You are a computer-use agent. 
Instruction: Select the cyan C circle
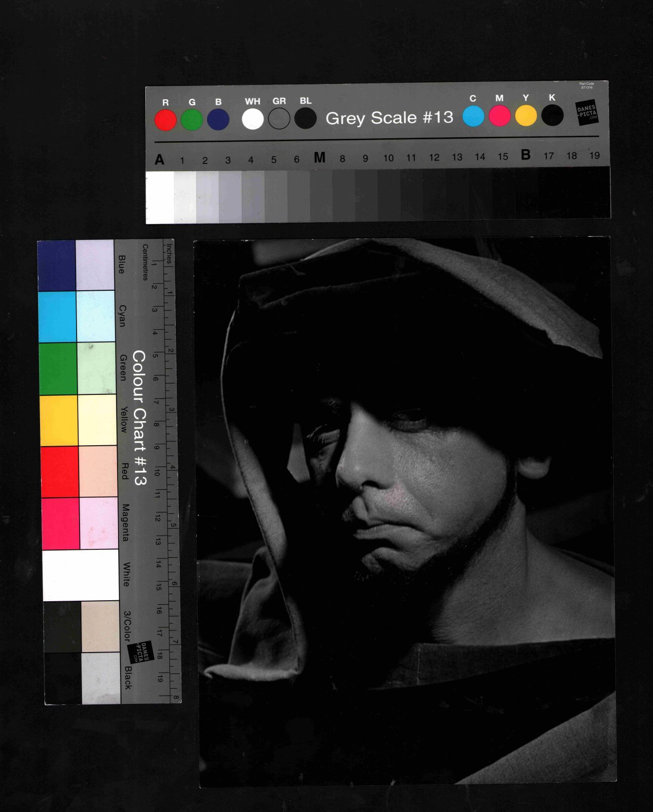473,116
